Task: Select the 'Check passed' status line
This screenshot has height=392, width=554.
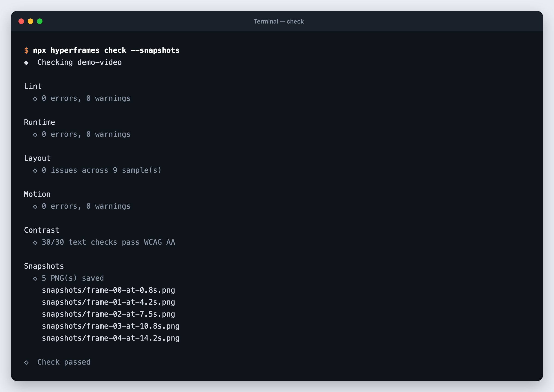Action: pyautogui.click(x=64, y=362)
